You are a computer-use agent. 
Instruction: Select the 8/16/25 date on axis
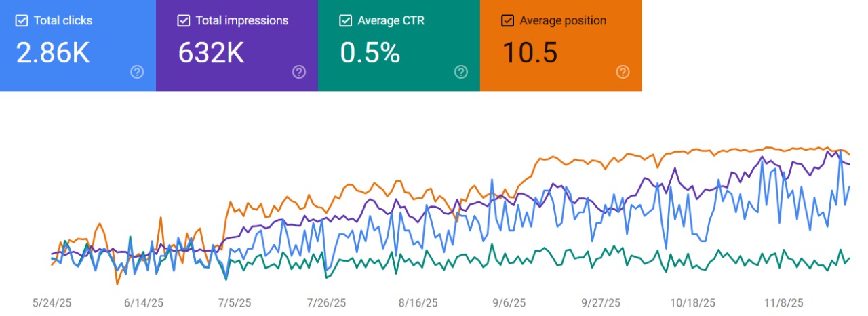point(418,302)
